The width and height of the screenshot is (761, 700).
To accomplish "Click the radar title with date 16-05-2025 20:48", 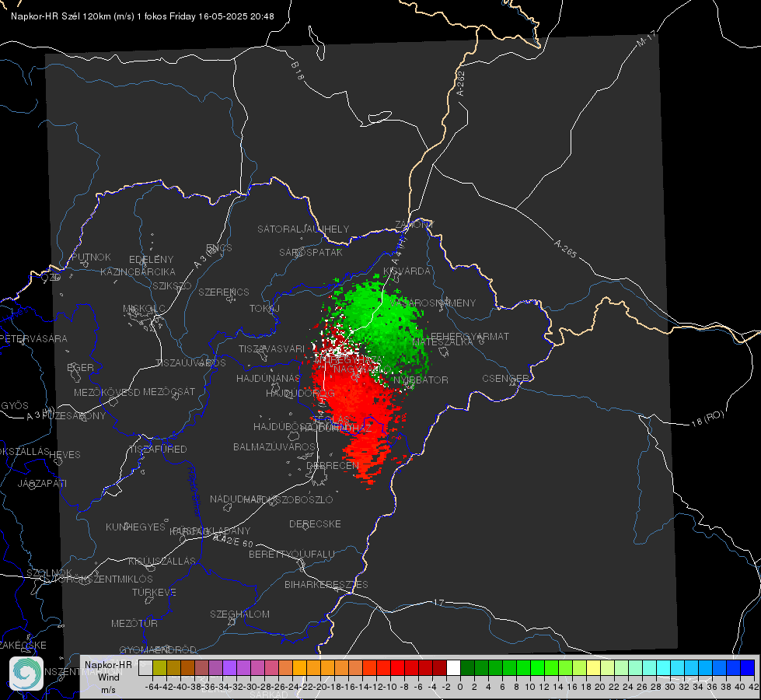I will 142,16.
